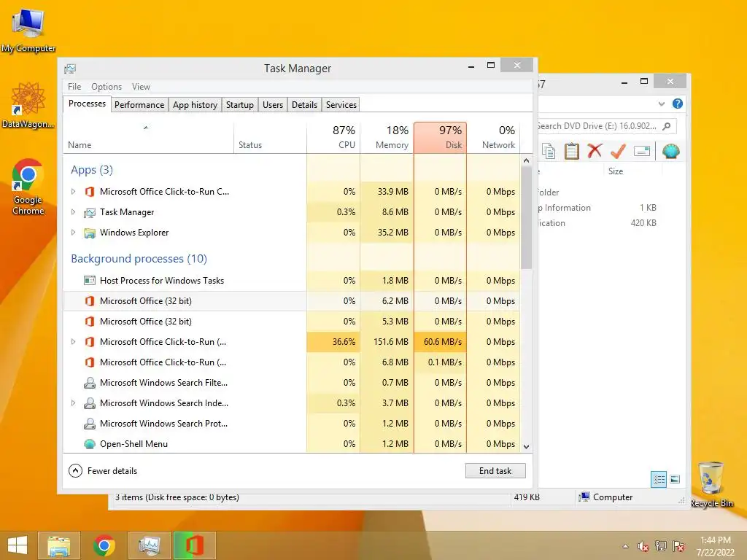Click red X Delete icon in Explorer

click(595, 151)
